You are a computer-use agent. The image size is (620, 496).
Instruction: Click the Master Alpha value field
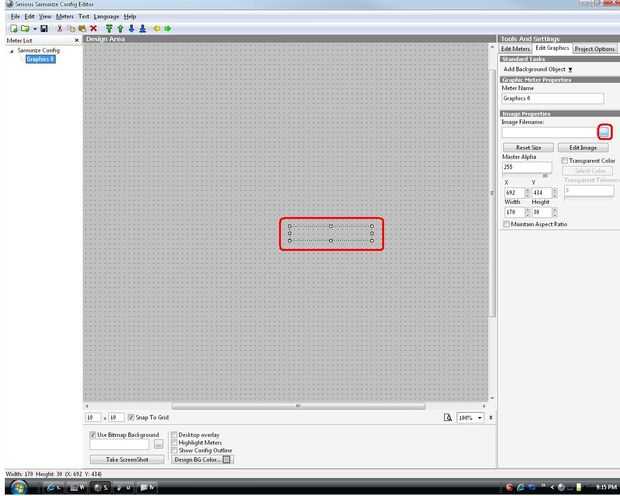(527, 167)
